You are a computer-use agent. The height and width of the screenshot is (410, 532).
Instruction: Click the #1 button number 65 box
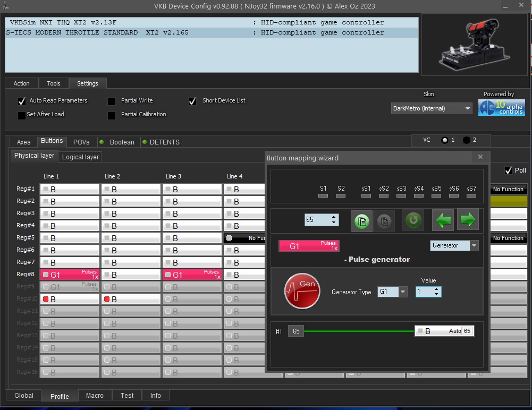(x=296, y=331)
